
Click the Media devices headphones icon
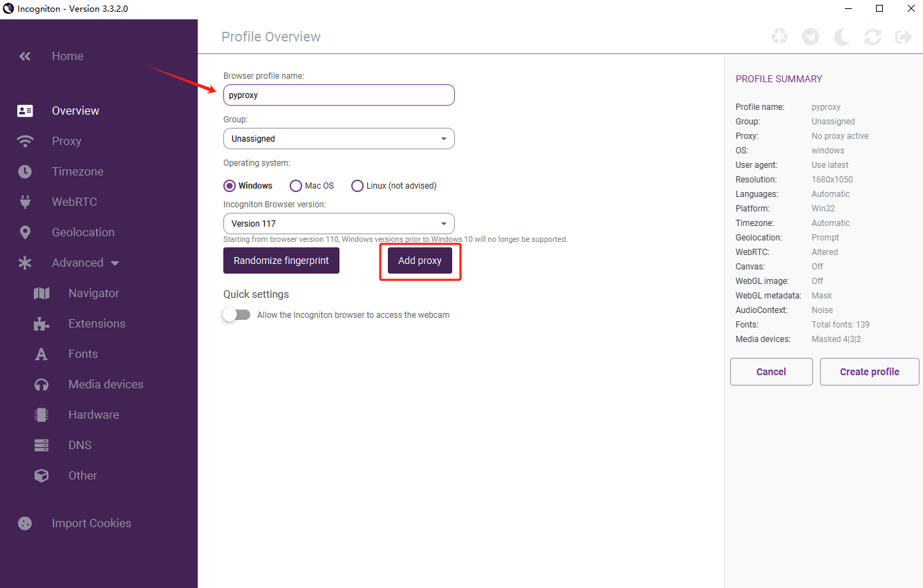tap(41, 384)
